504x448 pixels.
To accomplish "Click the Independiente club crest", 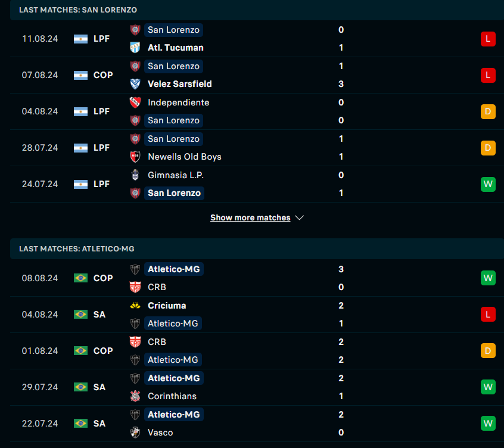I will (x=135, y=102).
